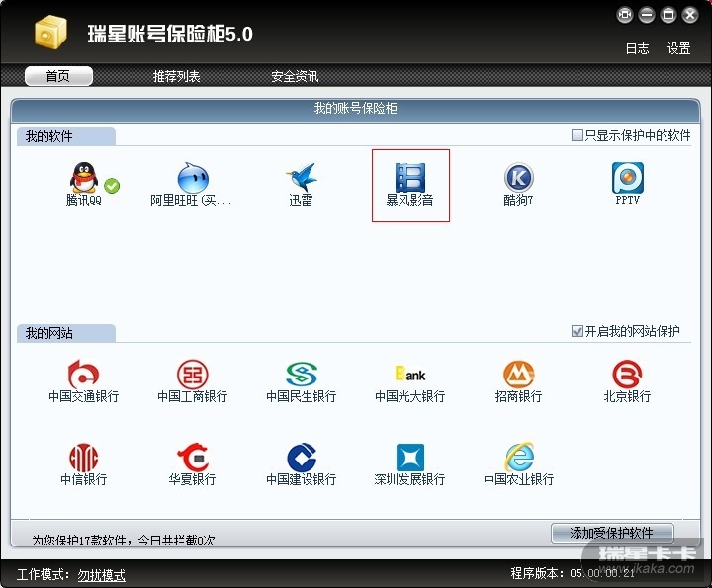Go to the 安全资讯 tab
Viewport: 712px width, 588px height.
(295, 76)
